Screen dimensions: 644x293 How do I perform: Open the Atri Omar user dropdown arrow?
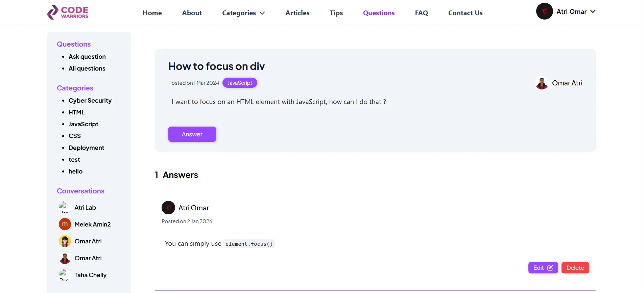point(593,11)
